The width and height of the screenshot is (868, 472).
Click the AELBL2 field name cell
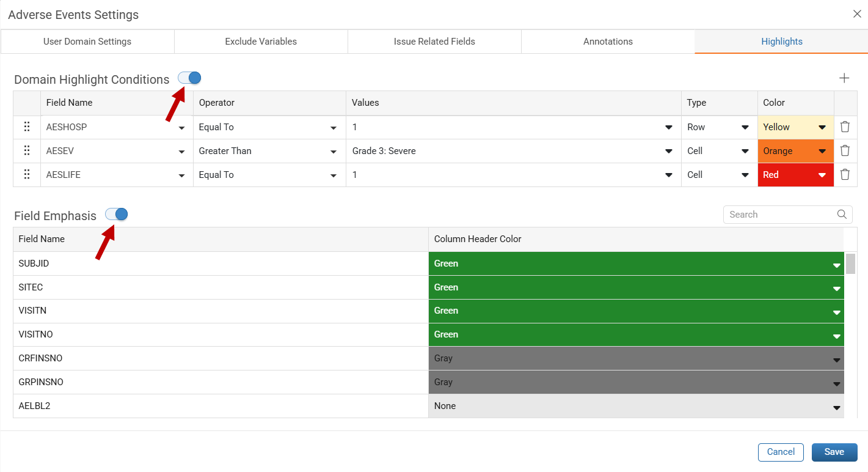click(x=221, y=406)
